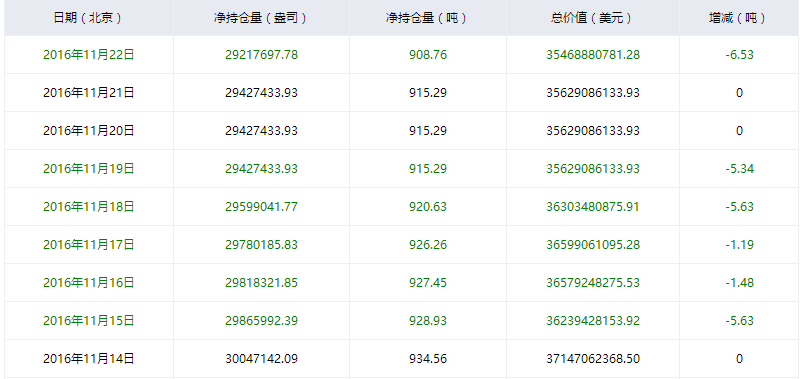Select the change value -1.48

[x=739, y=282]
